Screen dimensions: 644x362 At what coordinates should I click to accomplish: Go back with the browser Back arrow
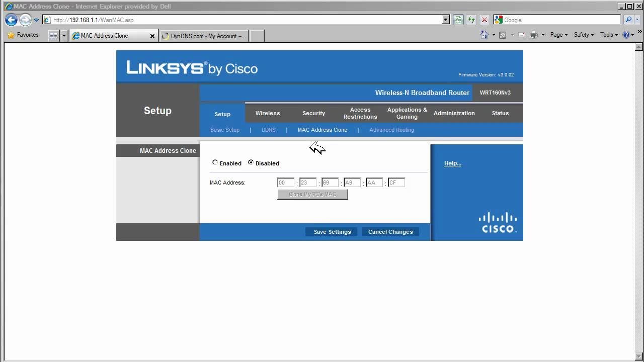11,20
